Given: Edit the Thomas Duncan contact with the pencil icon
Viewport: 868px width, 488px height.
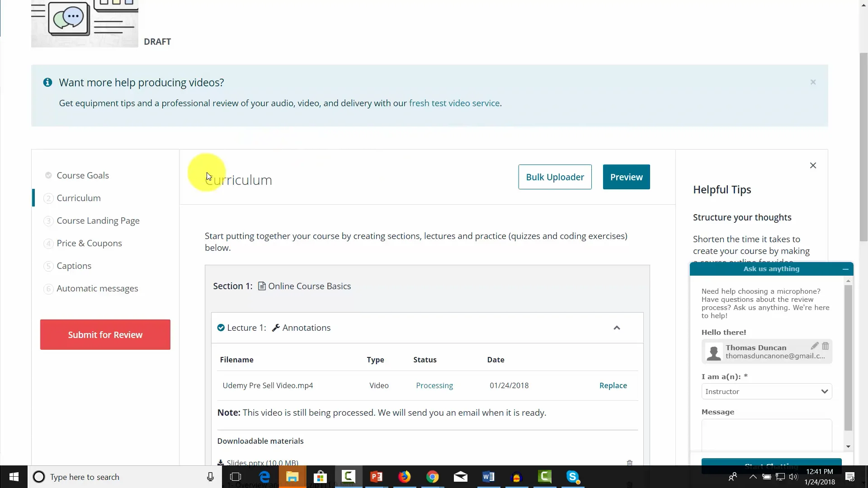Looking at the screenshot, I should click(x=815, y=346).
